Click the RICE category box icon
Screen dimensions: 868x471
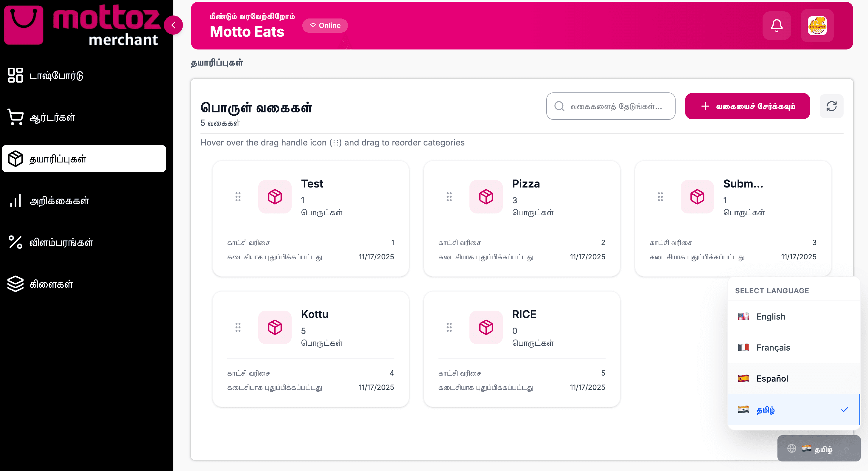[486, 327]
